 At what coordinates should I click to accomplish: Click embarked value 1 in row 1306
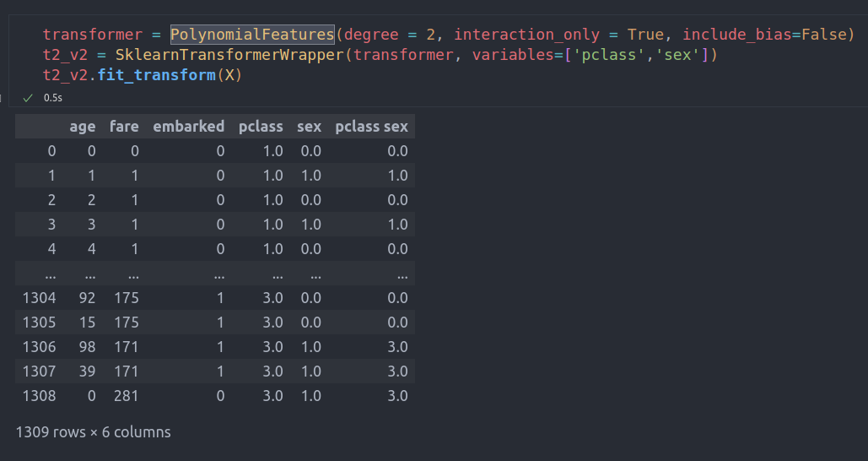[x=220, y=347]
